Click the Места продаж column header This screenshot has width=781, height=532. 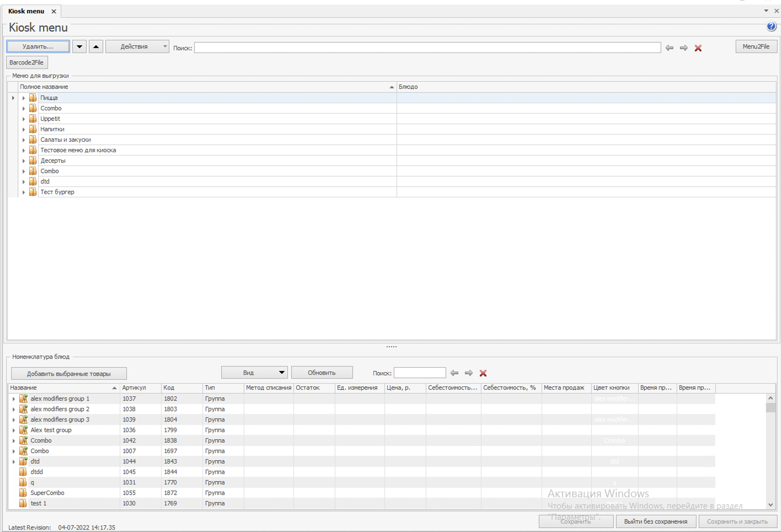pyautogui.click(x=566, y=388)
